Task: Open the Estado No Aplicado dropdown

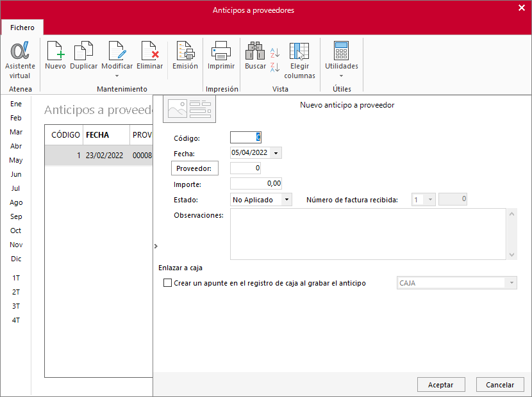Action: pyautogui.click(x=287, y=200)
